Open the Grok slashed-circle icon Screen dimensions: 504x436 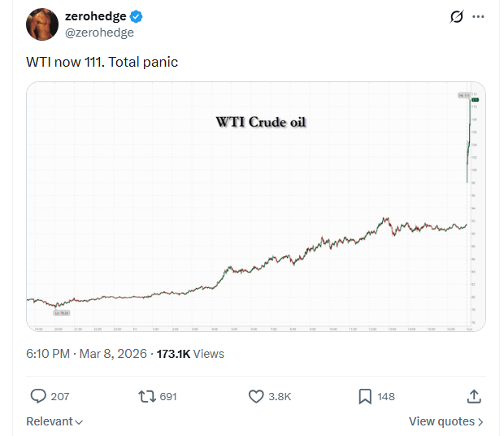pos(457,17)
